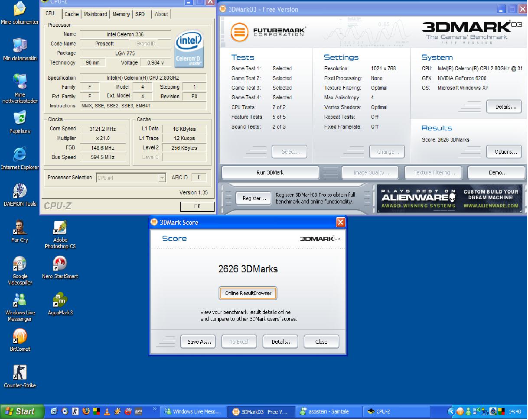Open the DAEMON Tools desktop icon

pos(20,195)
